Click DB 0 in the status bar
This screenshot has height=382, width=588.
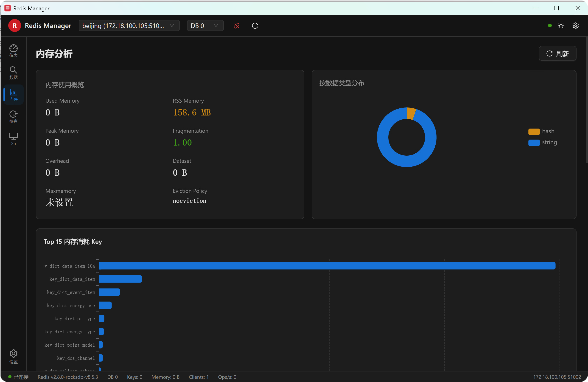tap(112, 377)
